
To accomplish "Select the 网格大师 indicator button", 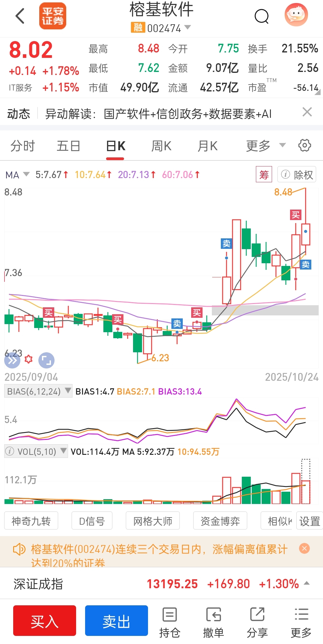I will 153,521.
